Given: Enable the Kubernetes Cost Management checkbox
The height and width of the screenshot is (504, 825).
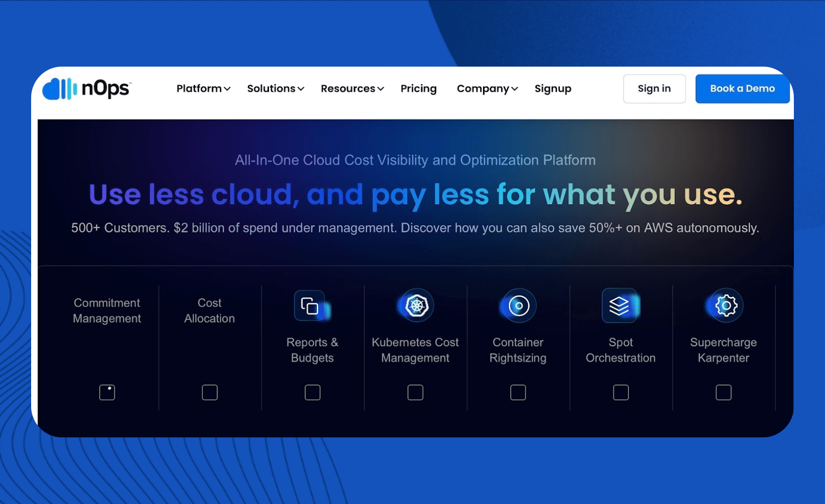Looking at the screenshot, I should point(415,392).
